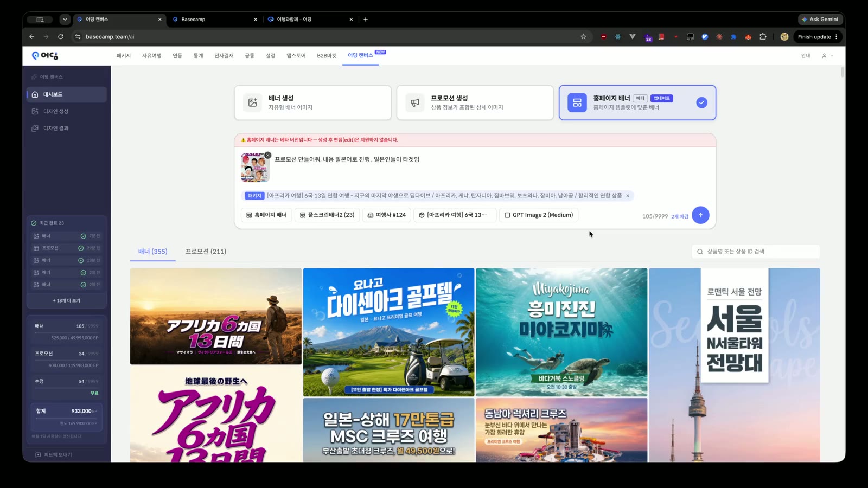Click the search icon in product search
Viewport: 868px width, 488px height.
tap(700, 252)
